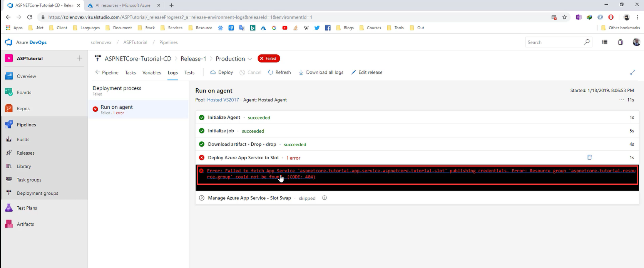This screenshot has width=644, height=268.
Task: Open the Marketplace shopping bag icon
Action: click(621, 42)
